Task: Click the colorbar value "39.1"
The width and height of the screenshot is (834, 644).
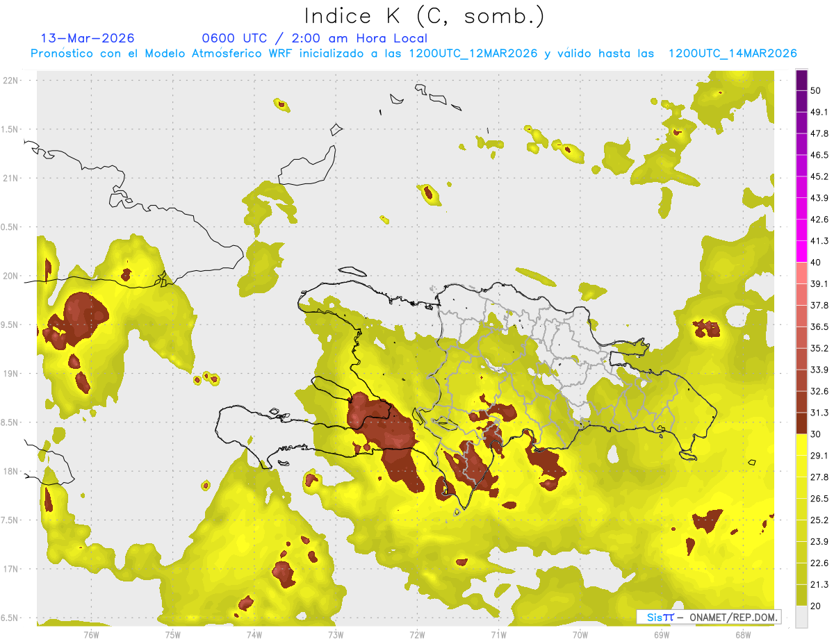Action: (819, 283)
